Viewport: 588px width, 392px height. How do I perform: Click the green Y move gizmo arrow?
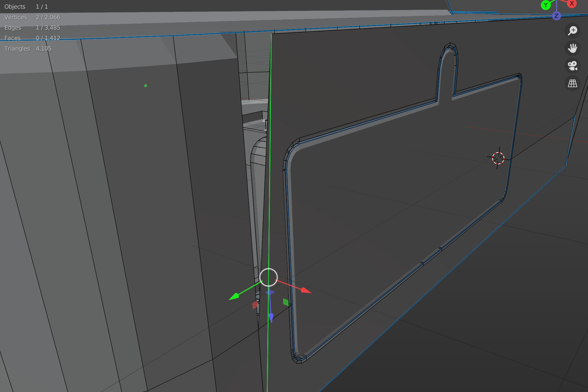coord(234,297)
